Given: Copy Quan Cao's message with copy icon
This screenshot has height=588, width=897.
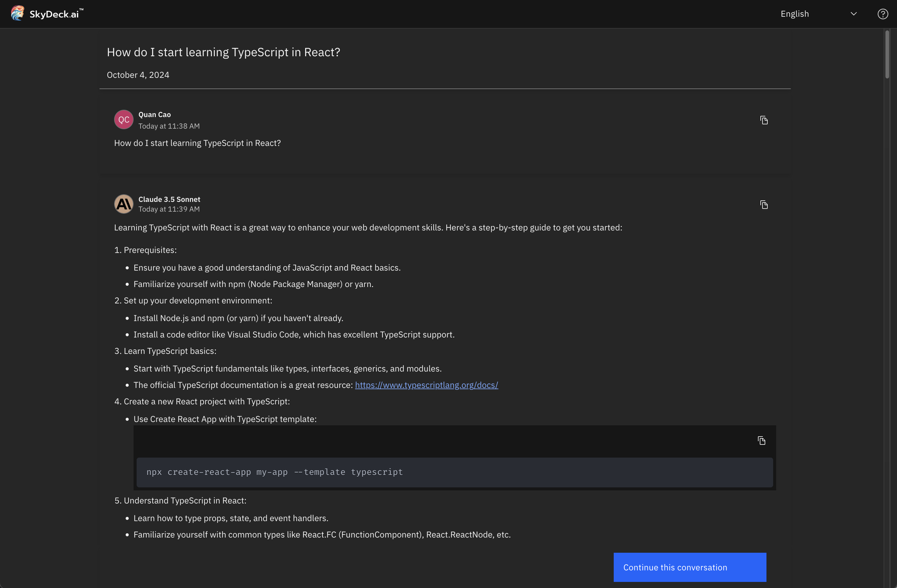Looking at the screenshot, I should click(764, 120).
